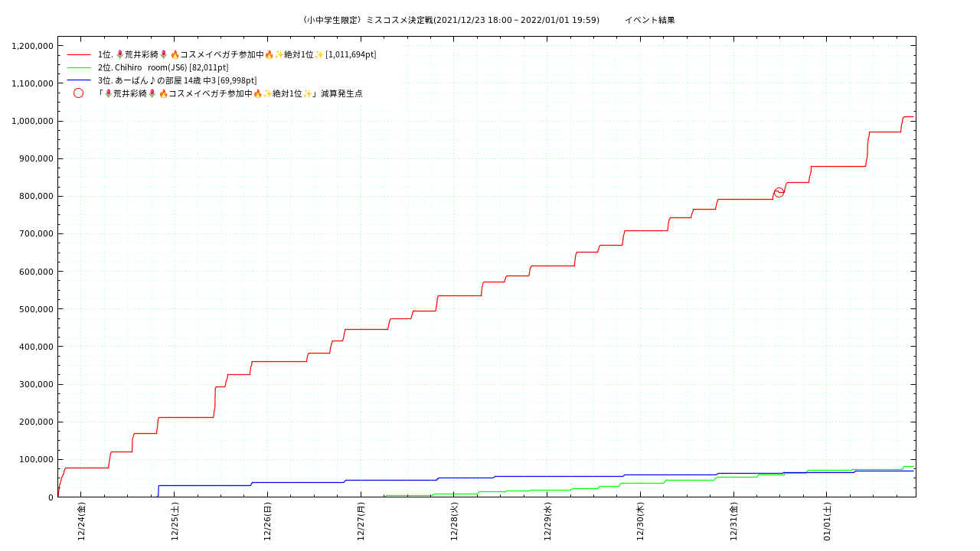The image size is (980, 551).
Task: Click the 12/28(火) x-axis date label
Action: point(454,521)
